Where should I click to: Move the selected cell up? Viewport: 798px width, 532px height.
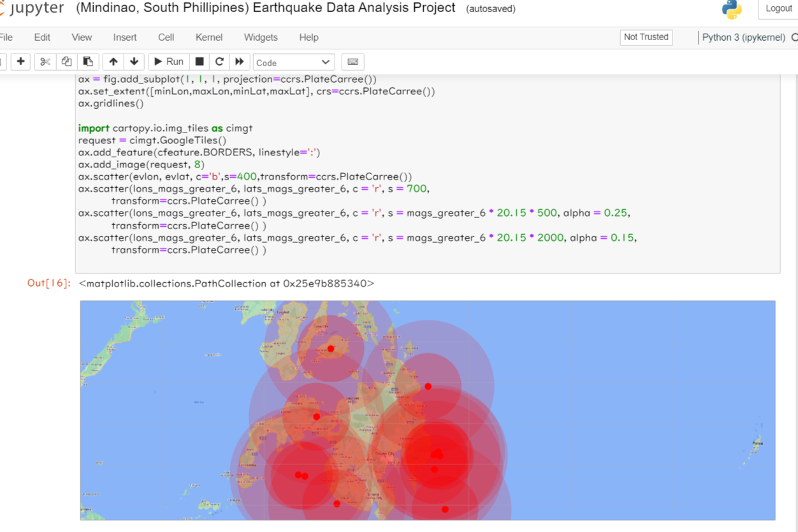tap(113, 62)
